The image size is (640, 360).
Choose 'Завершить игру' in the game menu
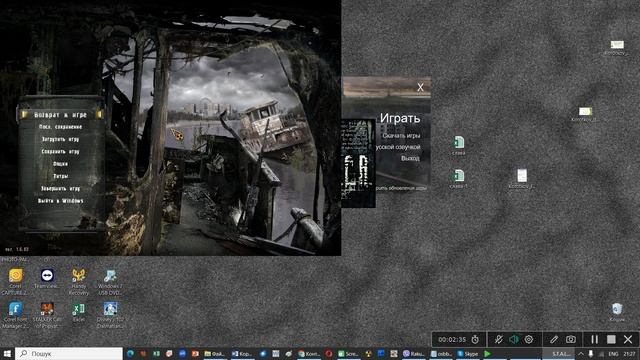(x=60, y=189)
